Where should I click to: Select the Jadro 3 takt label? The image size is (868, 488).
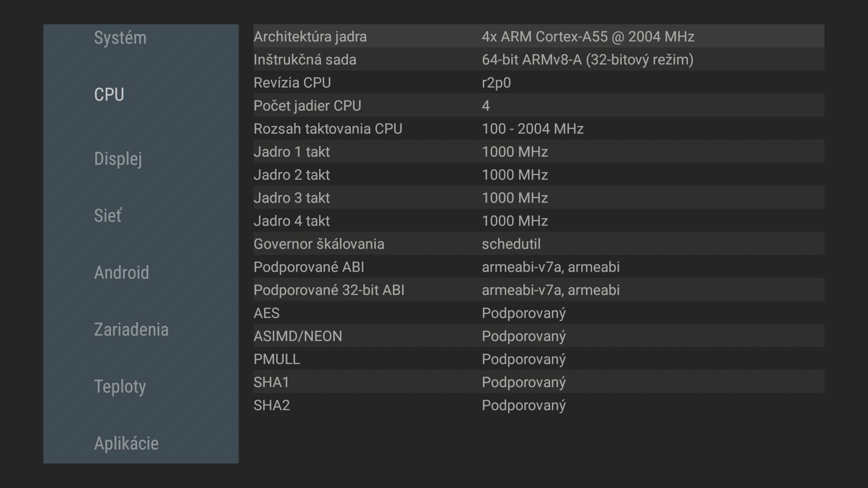point(292,198)
